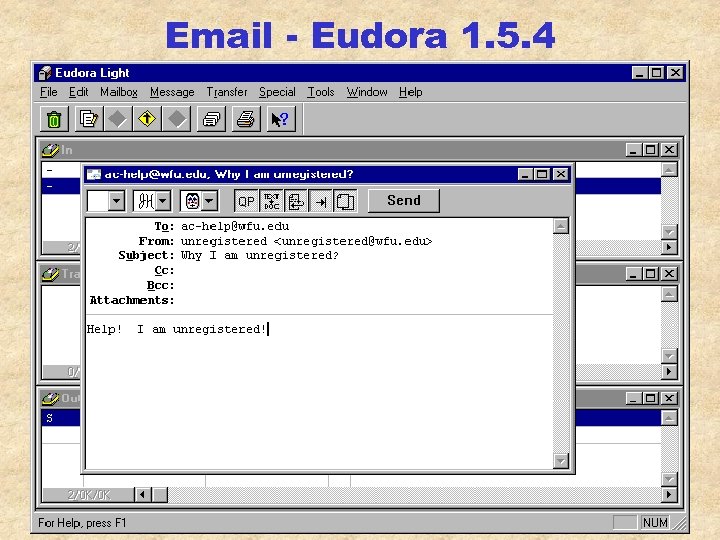The height and width of the screenshot is (540, 720).
Task: Click the message window title envelope icon
Action: tap(94, 174)
